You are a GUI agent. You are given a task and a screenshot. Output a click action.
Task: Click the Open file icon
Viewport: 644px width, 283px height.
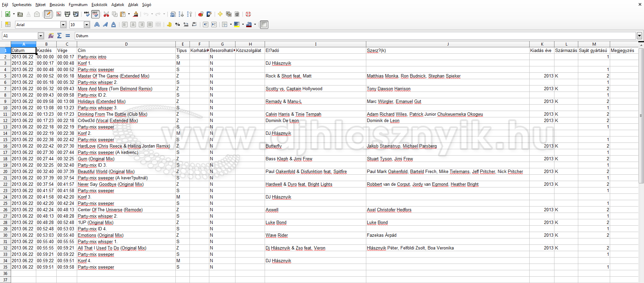20,14
